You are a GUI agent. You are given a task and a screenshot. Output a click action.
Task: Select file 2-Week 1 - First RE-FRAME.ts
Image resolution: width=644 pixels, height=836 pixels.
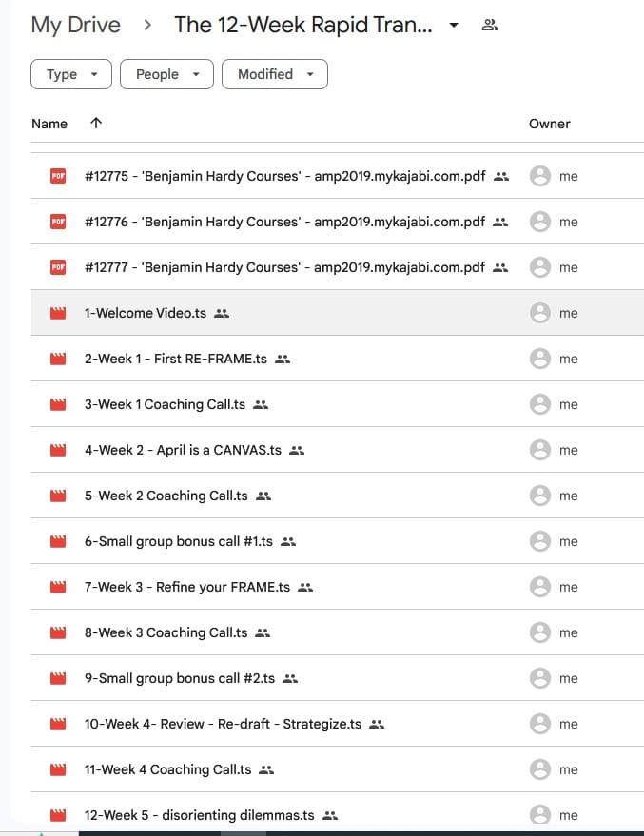(x=176, y=359)
